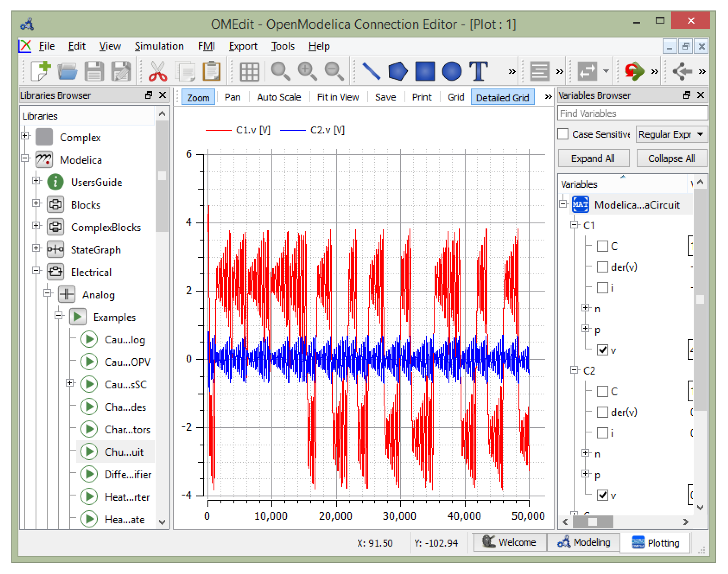The height and width of the screenshot is (574, 728).
Task: Check the C variable under C1
Action: click(x=603, y=246)
